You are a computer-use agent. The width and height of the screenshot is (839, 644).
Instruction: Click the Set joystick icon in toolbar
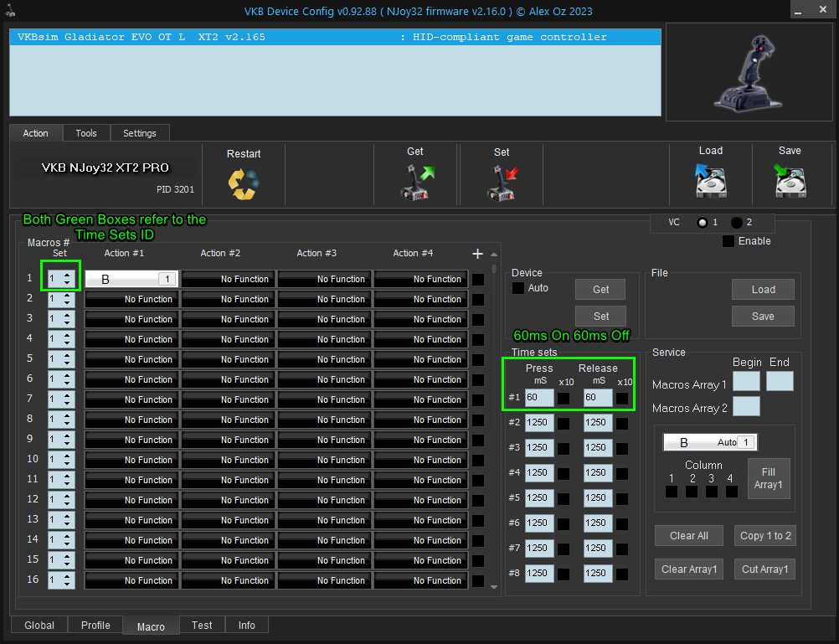click(x=502, y=182)
